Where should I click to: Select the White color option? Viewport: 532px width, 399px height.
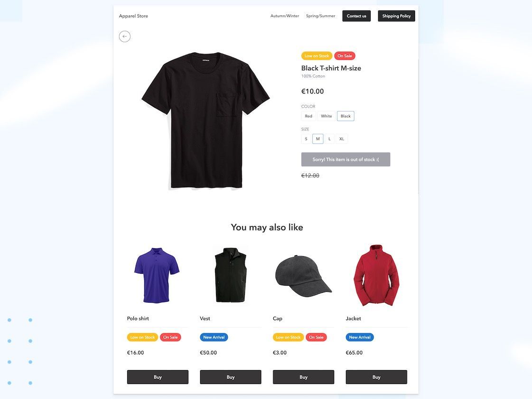(x=327, y=116)
